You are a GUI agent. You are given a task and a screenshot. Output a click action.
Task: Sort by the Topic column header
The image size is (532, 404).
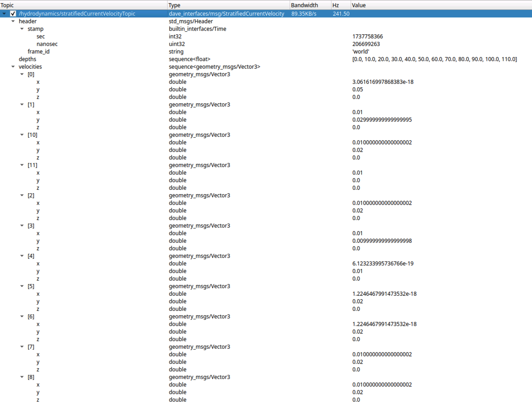point(83,5)
